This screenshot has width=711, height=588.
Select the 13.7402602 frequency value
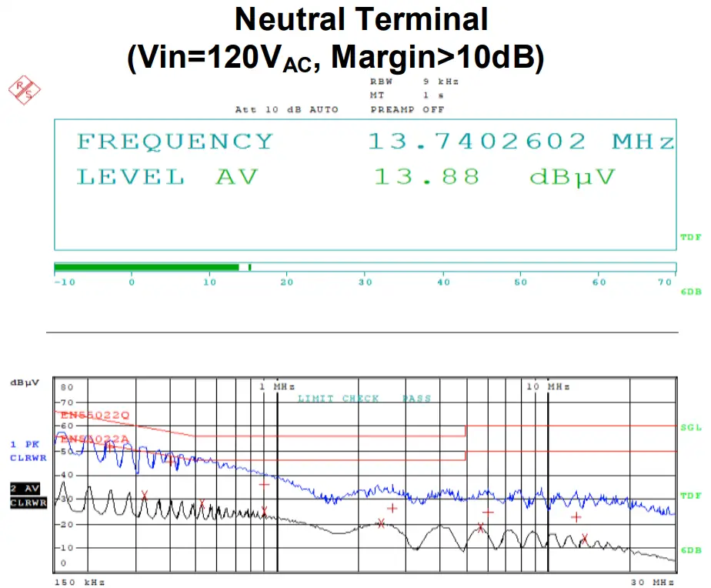477,141
